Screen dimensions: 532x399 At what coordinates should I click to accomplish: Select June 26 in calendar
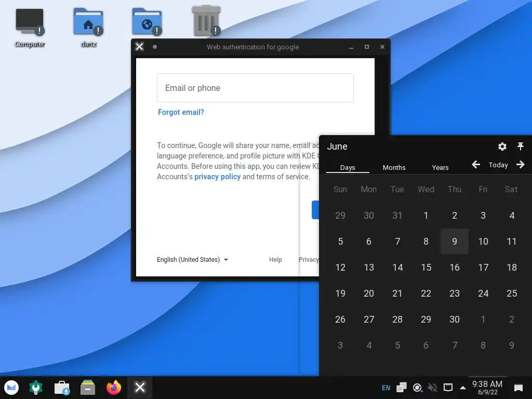[x=340, y=320]
